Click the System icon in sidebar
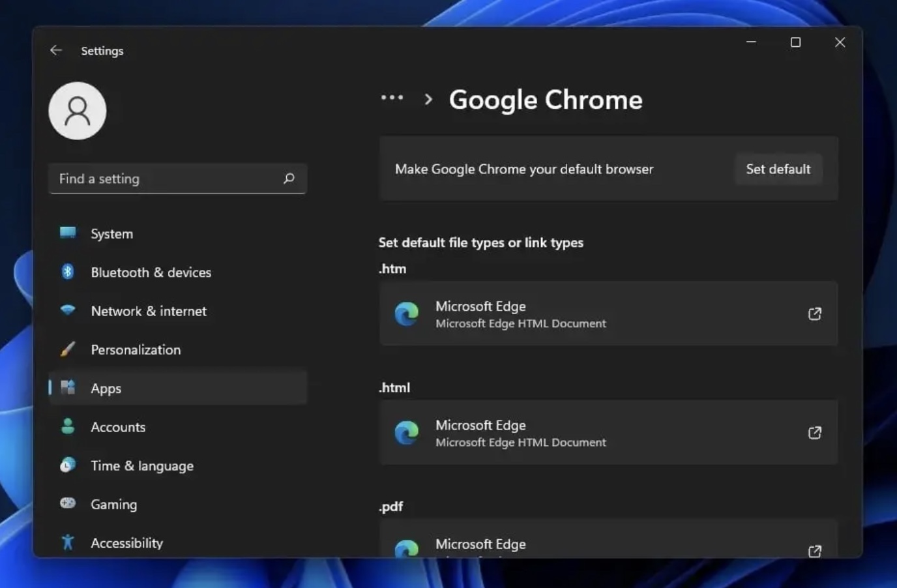 click(68, 233)
